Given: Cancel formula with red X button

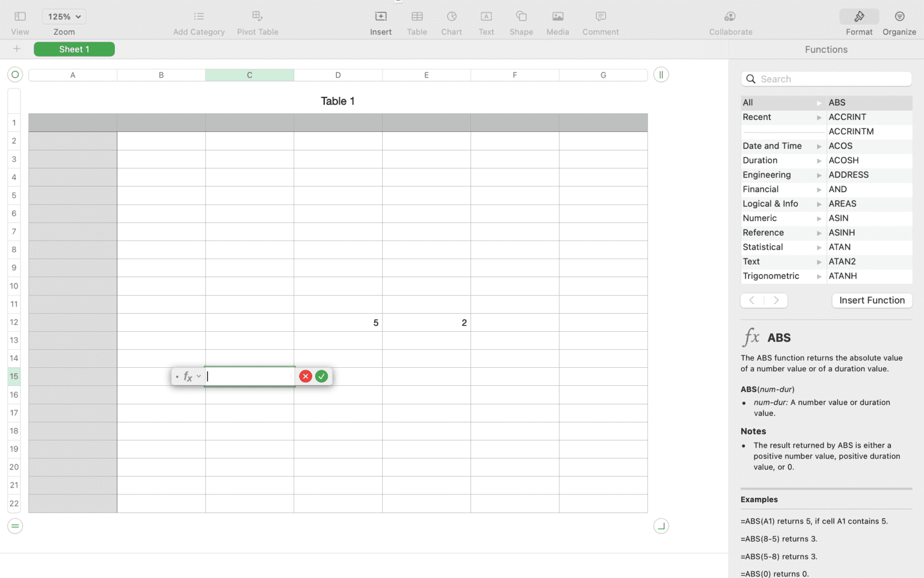Looking at the screenshot, I should tap(306, 376).
